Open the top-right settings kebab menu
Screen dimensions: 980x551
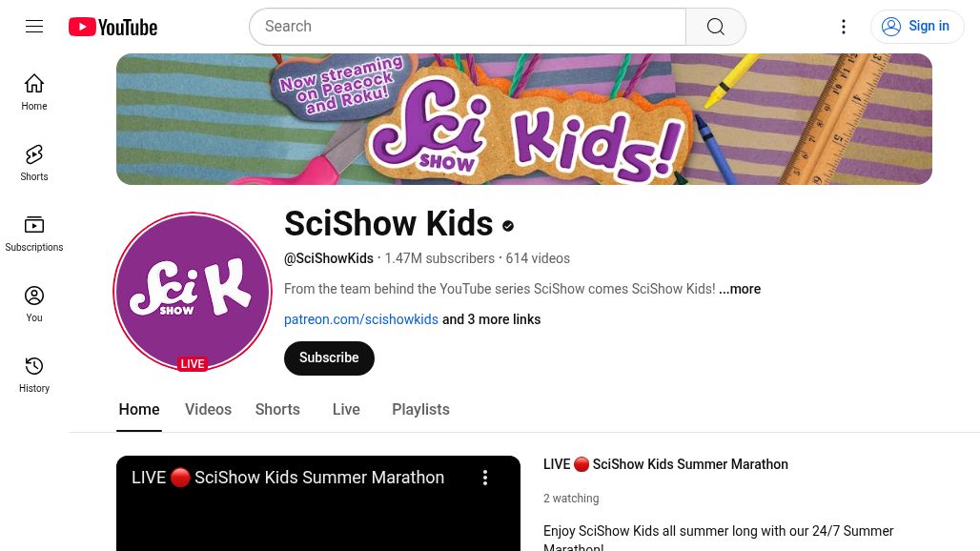843,27
